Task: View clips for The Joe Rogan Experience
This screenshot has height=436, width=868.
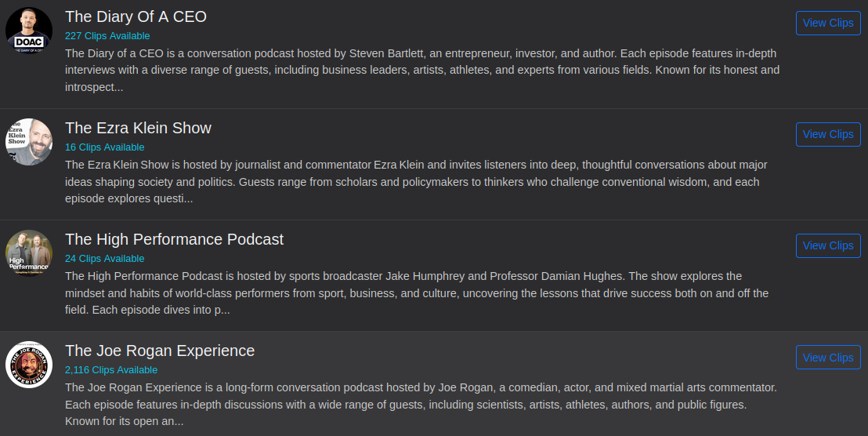Action: click(x=827, y=358)
